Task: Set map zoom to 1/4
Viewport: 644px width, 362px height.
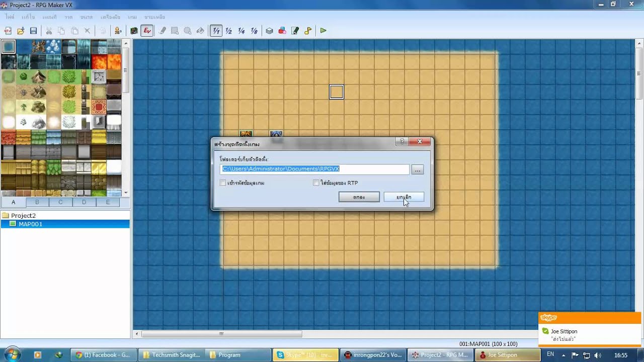Action: pyautogui.click(x=241, y=31)
